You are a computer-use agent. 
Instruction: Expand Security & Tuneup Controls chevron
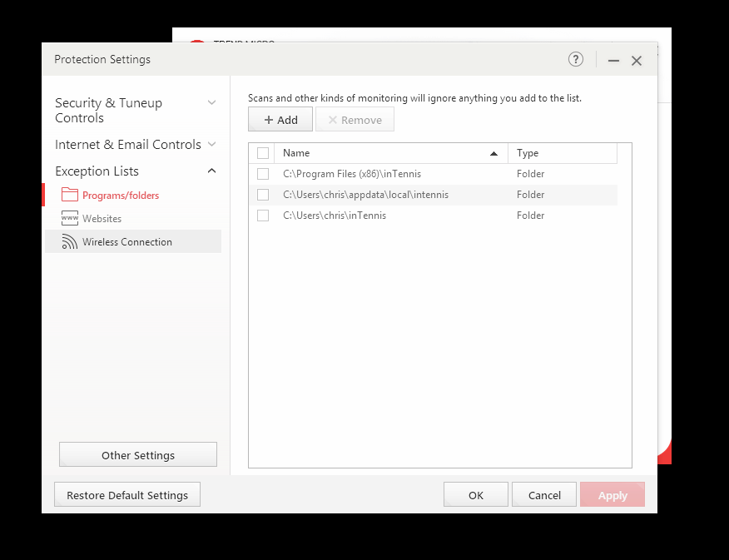click(x=211, y=102)
